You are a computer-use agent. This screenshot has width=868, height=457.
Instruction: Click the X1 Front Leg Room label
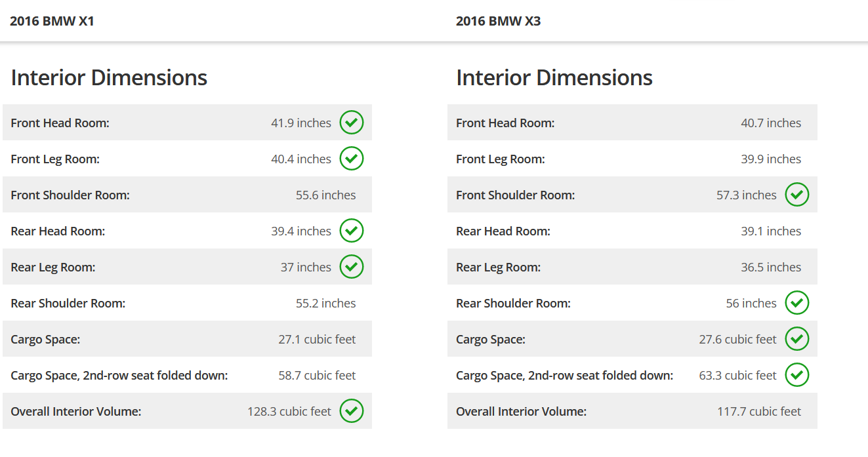pos(55,159)
